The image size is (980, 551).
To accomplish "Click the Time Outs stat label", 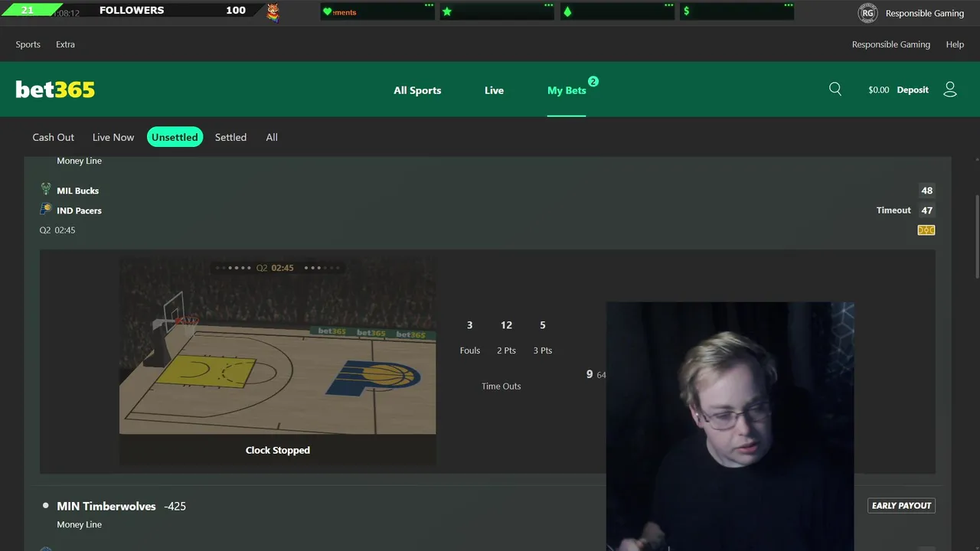I will point(501,386).
